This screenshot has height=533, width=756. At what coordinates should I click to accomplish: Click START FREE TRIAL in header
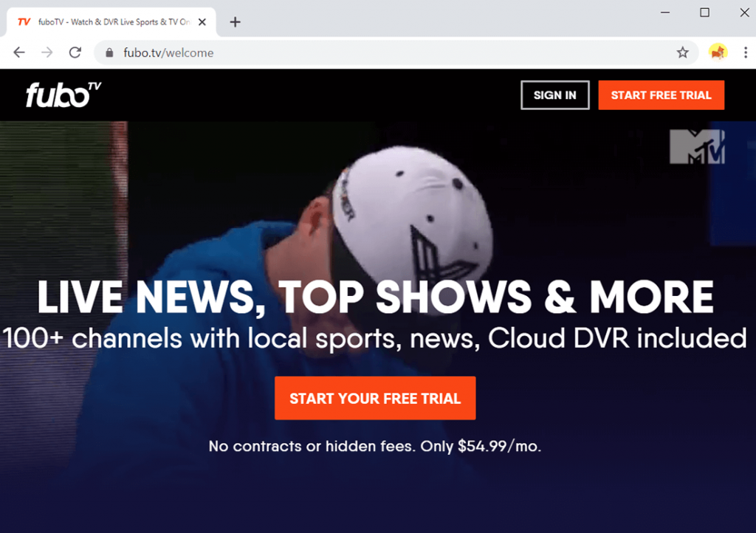pos(661,95)
